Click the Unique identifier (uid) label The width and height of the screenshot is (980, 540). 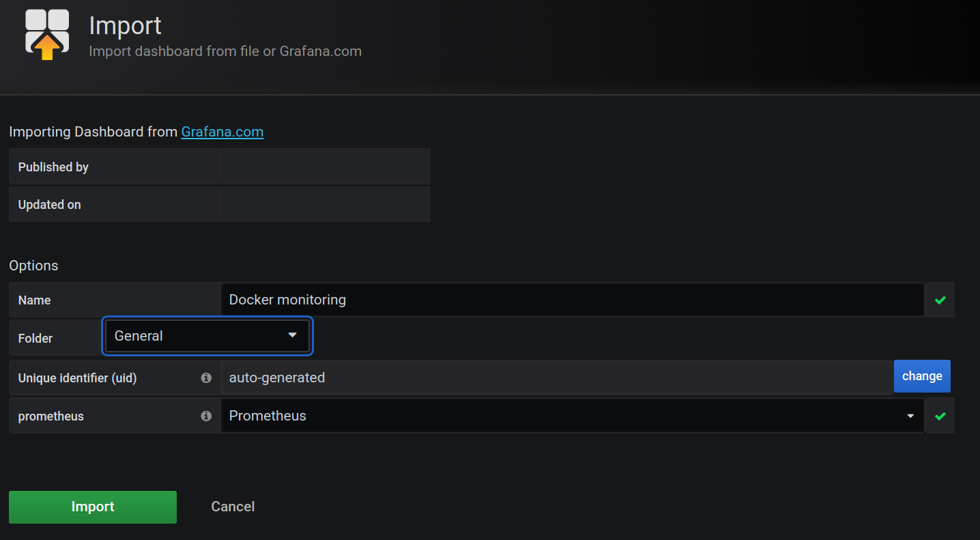pos(78,378)
